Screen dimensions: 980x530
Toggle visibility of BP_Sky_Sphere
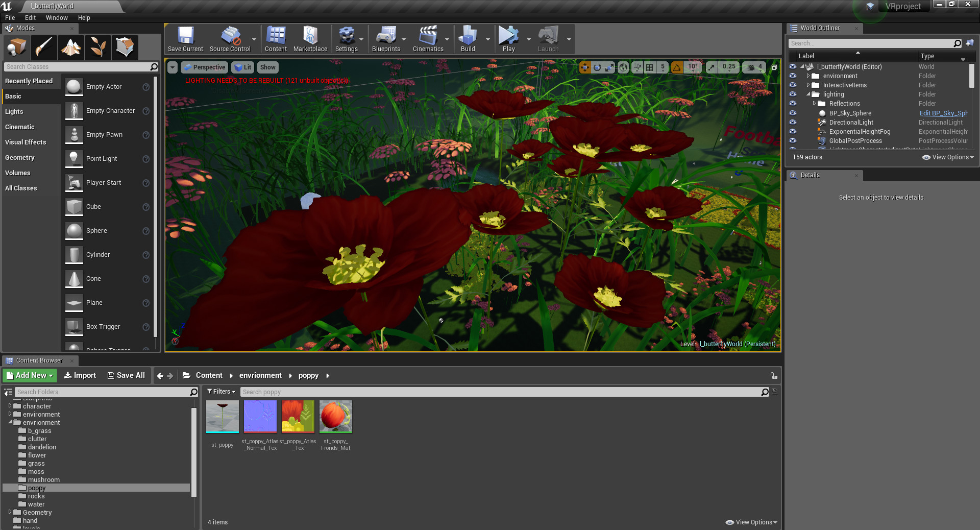tap(793, 113)
